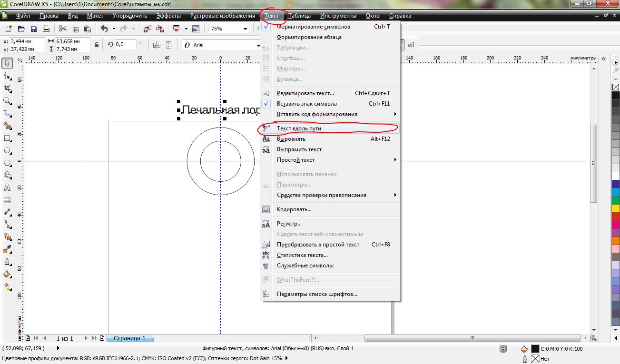Screen dimensions: 620x364
Task: Click the x position field 3,494 мм
Action: tap(27, 41)
